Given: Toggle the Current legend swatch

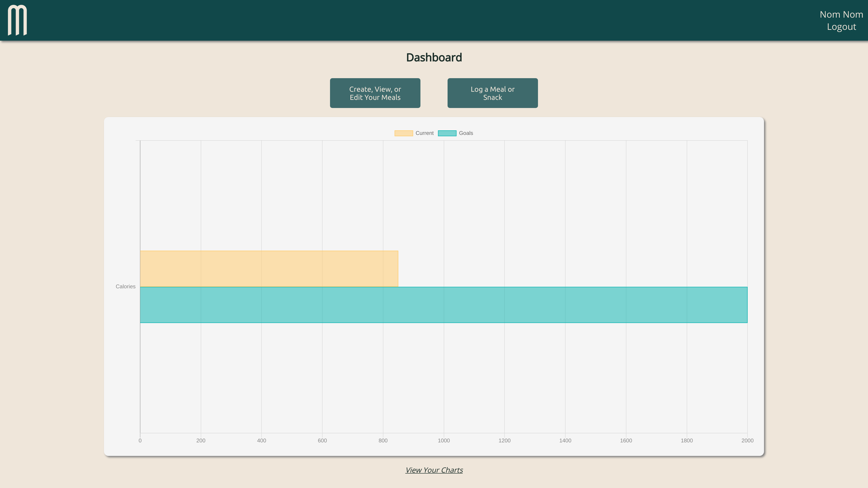Looking at the screenshot, I should [404, 133].
